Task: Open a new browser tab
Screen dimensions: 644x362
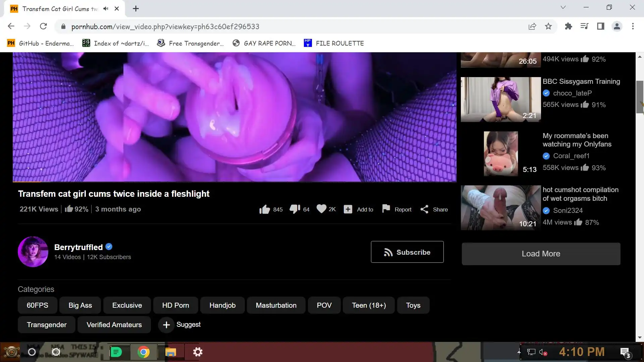Action: click(136, 9)
